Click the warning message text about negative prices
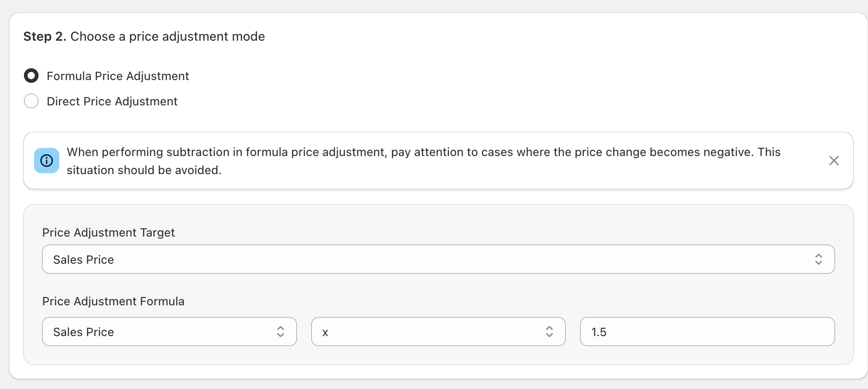This screenshot has height=389, width=868. pyautogui.click(x=424, y=161)
